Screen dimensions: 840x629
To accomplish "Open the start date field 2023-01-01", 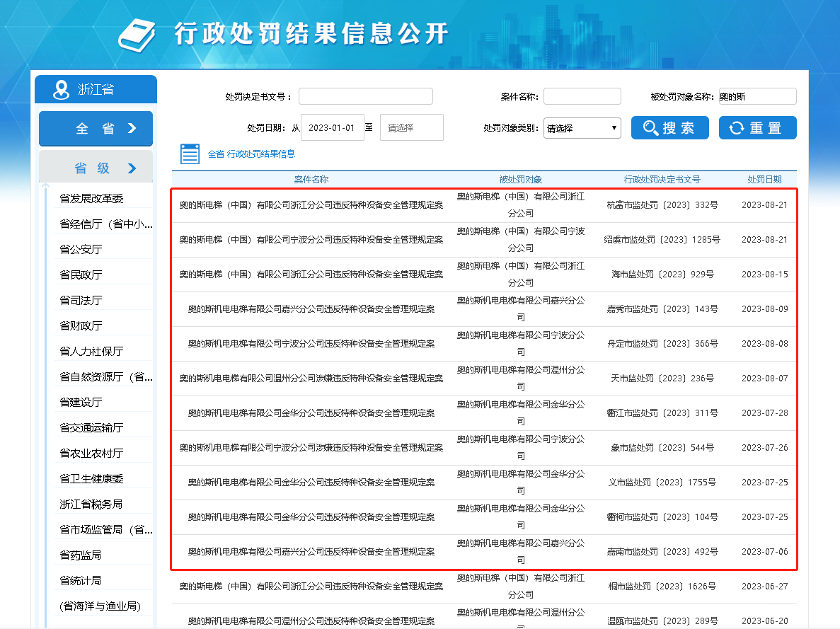I will coord(332,127).
